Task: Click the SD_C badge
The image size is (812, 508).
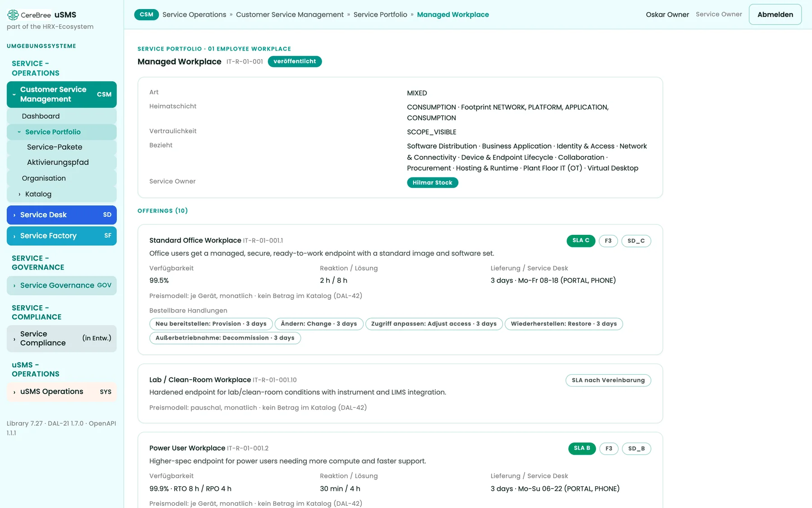Action: click(x=636, y=241)
